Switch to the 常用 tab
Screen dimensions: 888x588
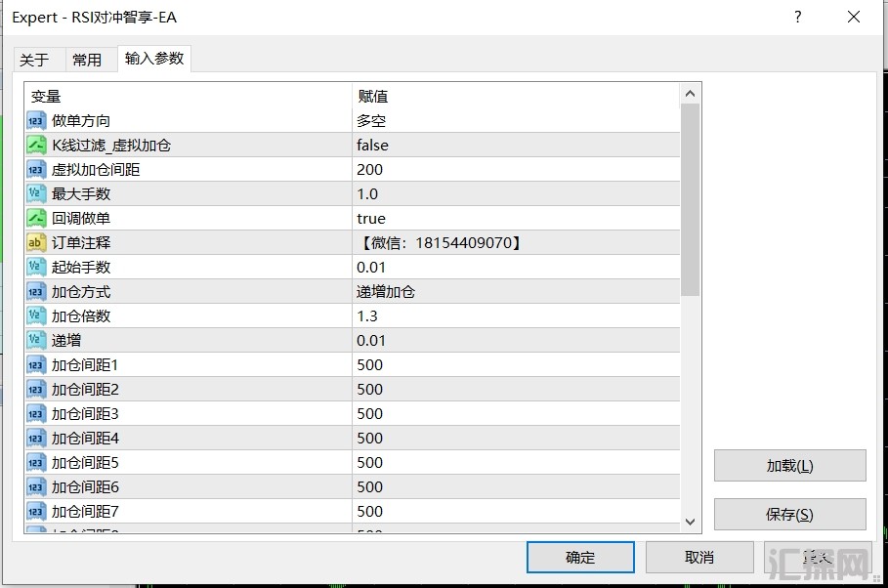click(87, 60)
